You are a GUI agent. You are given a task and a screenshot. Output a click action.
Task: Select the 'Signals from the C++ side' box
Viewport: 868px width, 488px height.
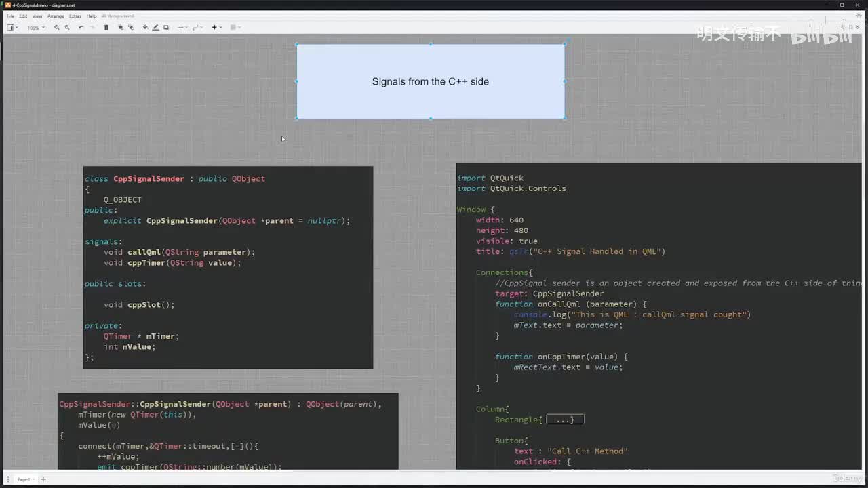pos(431,81)
